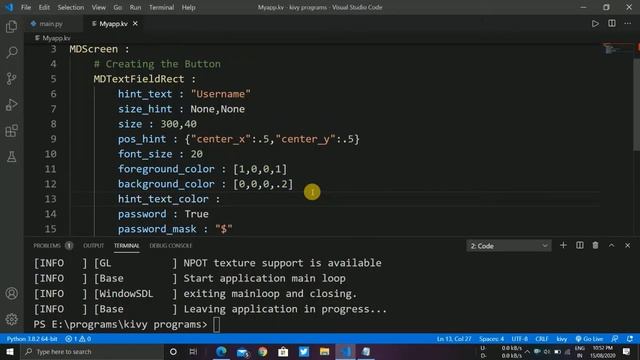Viewport: 640px width, 360px height.
Task: Open the editor More Actions ellipsis
Action: coord(628,23)
